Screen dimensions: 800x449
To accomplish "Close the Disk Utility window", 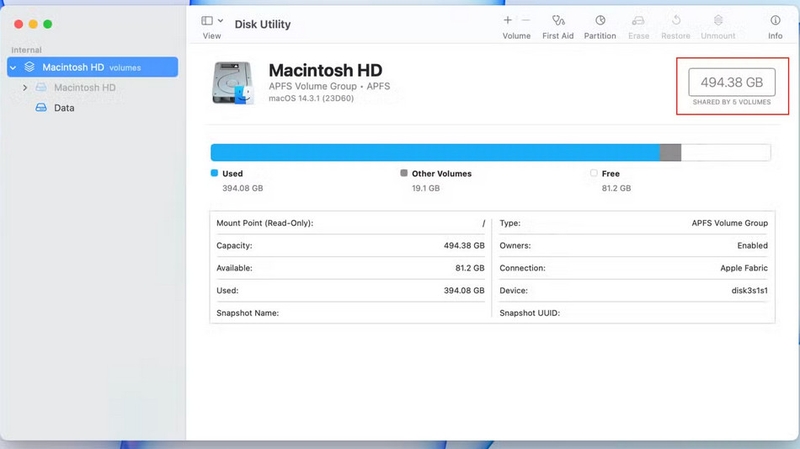I will point(18,24).
